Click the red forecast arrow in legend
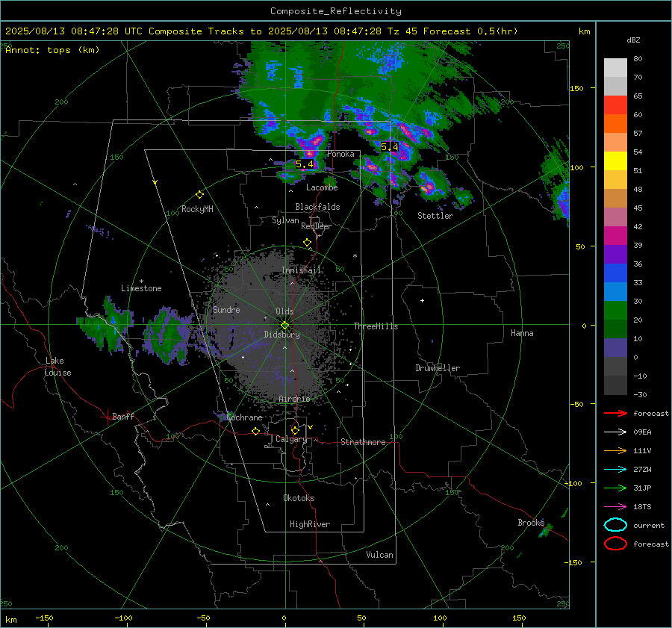This screenshot has height=628, width=672. click(615, 413)
